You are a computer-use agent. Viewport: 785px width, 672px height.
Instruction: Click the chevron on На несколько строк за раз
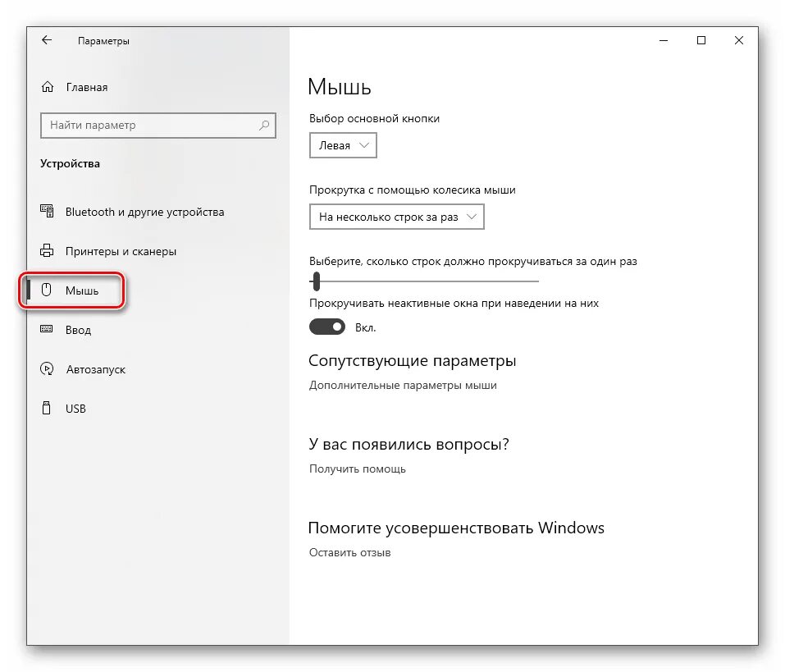pyautogui.click(x=472, y=217)
